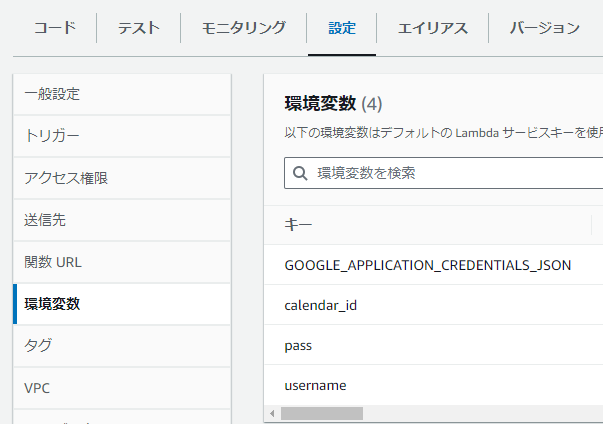603x424 pixels.
Task: Select the GOOGLE_APPLICATION_CREDENTIALS_JSON key
Action: pos(428,265)
